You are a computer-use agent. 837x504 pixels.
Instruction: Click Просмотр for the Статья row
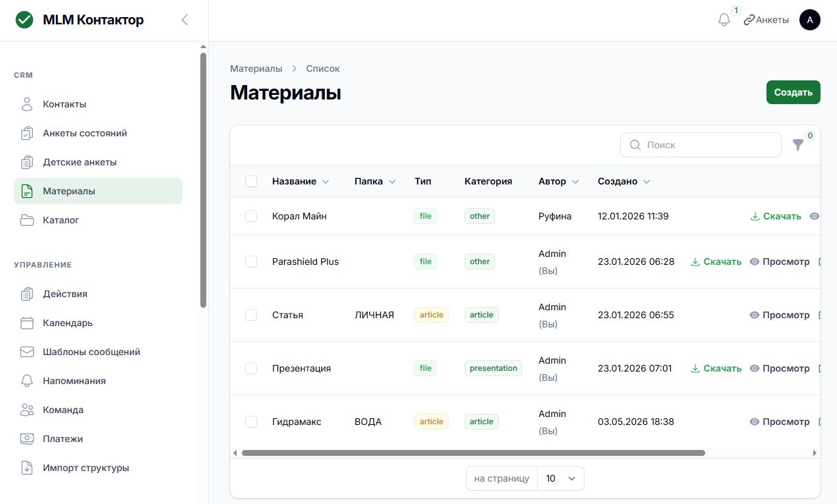[x=780, y=315]
